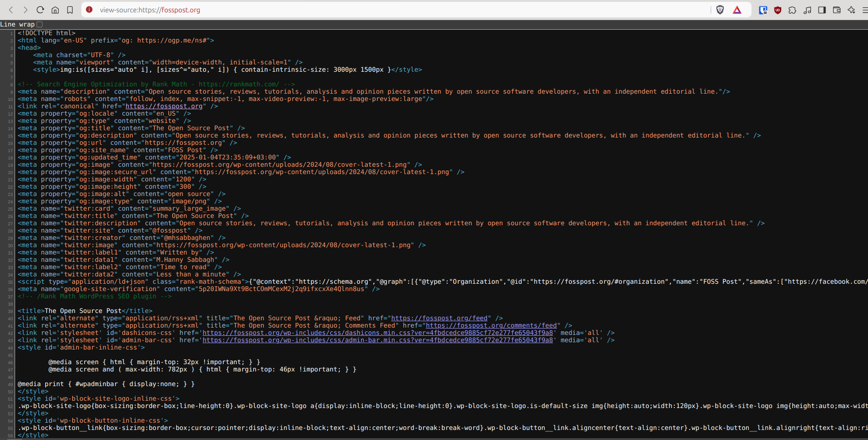Image resolution: width=868 pixels, height=440 pixels.
Task: Open the admin-bar.min.css stylesheet link
Action: pyautogui.click(x=377, y=340)
